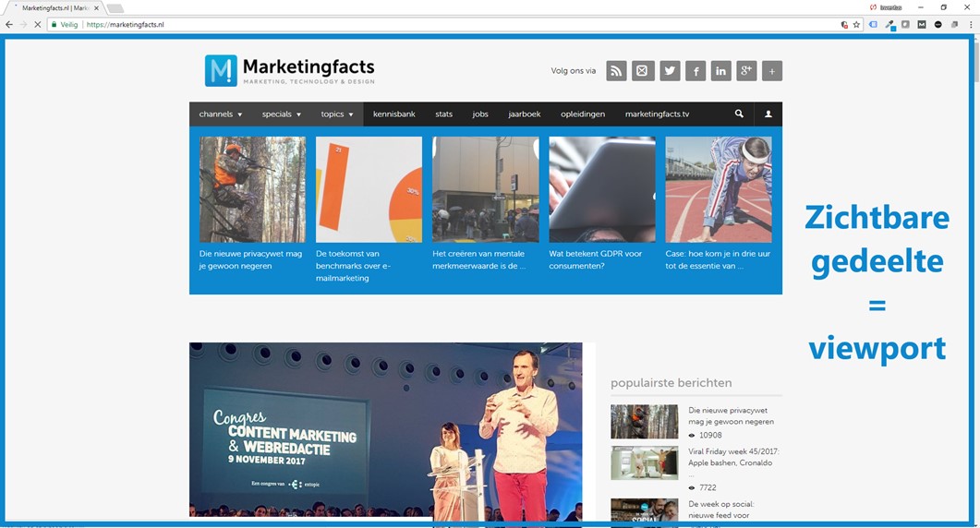Open article 'Wat betekent GDPR voor consumenten?'
The image size is (980, 528).
[x=596, y=259]
